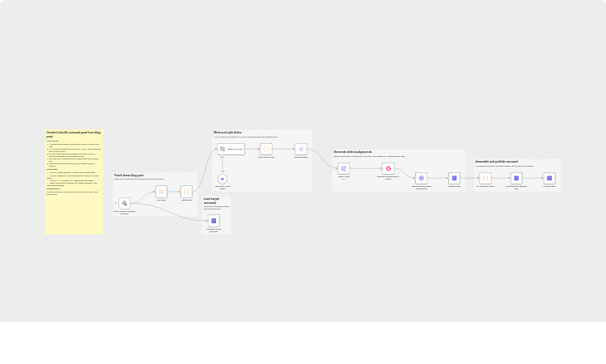The width and height of the screenshot is (606, 364).
Task: Click the "Write and split slides" heading
Action: 227,133
